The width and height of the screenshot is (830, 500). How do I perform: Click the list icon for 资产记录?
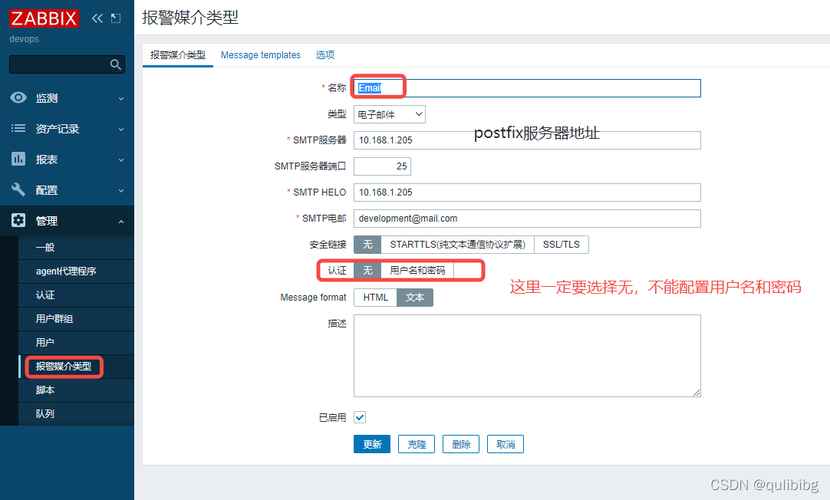tap(19, 129)
